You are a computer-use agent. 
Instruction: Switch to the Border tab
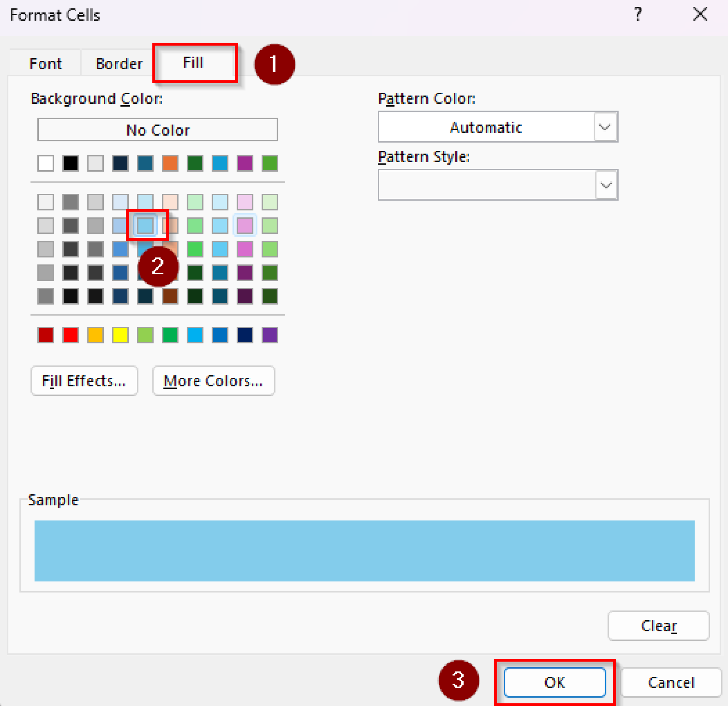click(x=119, y=63)
